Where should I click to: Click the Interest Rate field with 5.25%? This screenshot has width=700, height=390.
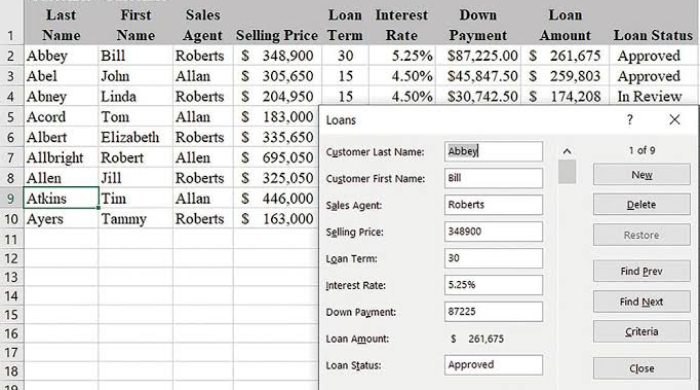point(493,285)
